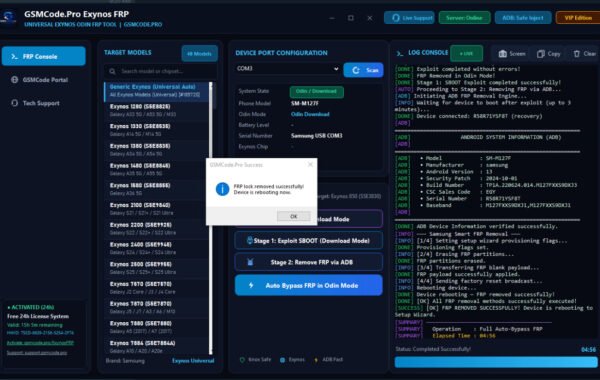
Task: Click Auto Bypass FRP in Odin Mode
Action: [308, 285]
